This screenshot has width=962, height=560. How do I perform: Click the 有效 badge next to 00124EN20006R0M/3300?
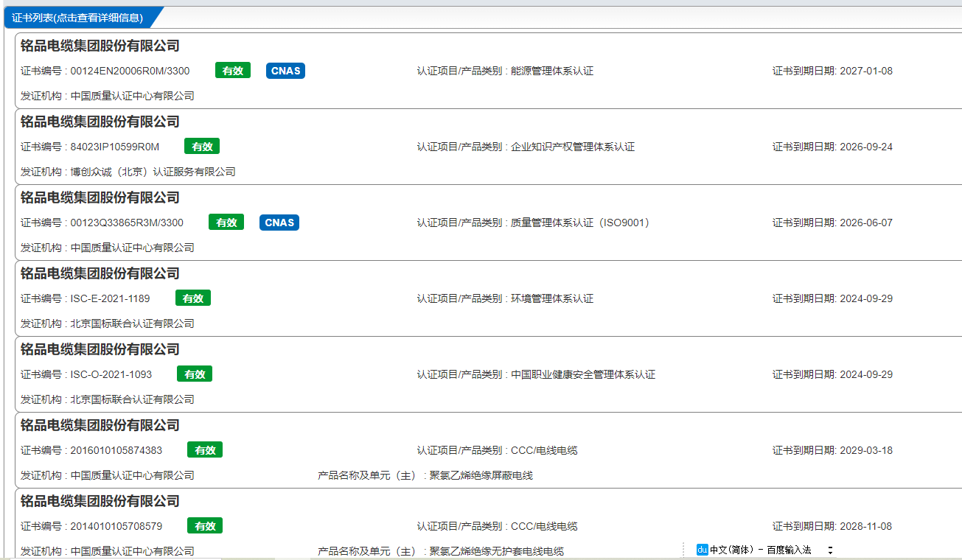coord(233,71)
